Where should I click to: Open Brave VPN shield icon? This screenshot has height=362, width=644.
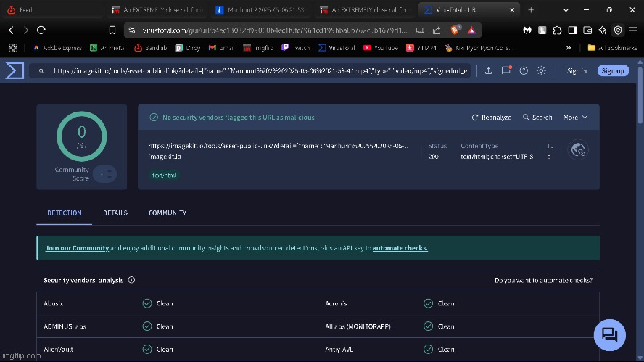[x=618, y=30]
